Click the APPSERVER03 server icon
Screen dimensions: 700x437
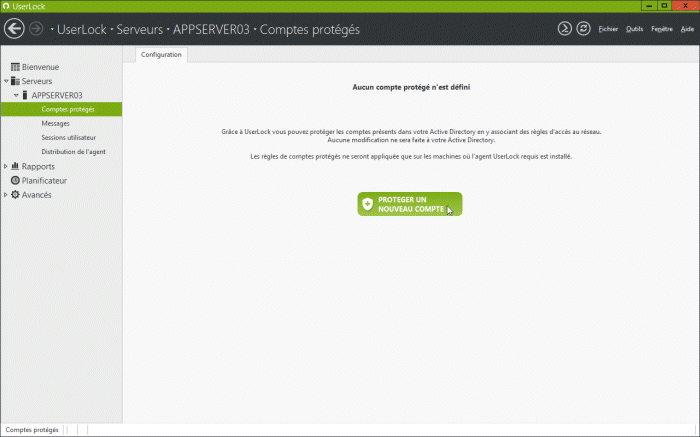25,95
